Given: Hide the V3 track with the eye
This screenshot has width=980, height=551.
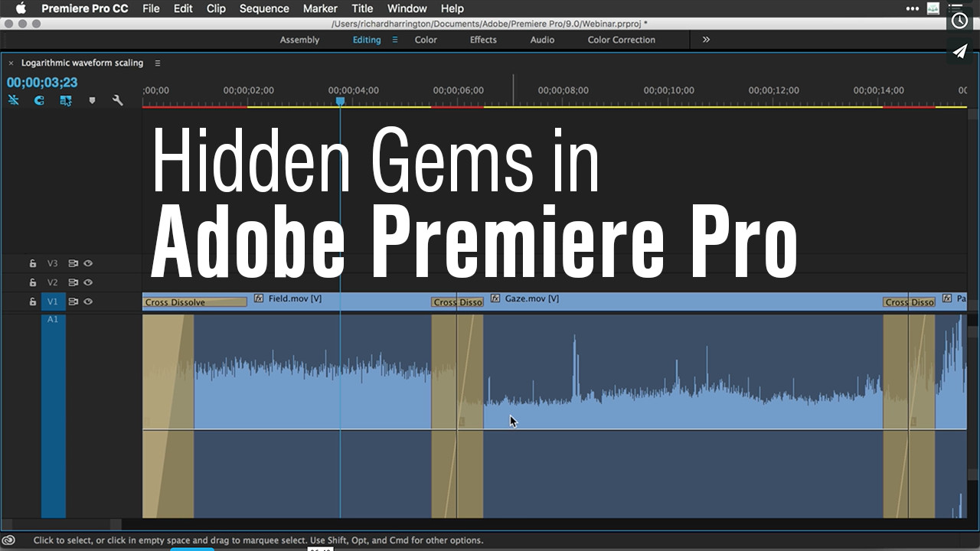Looking at the screenshot, I should point(88,263).
